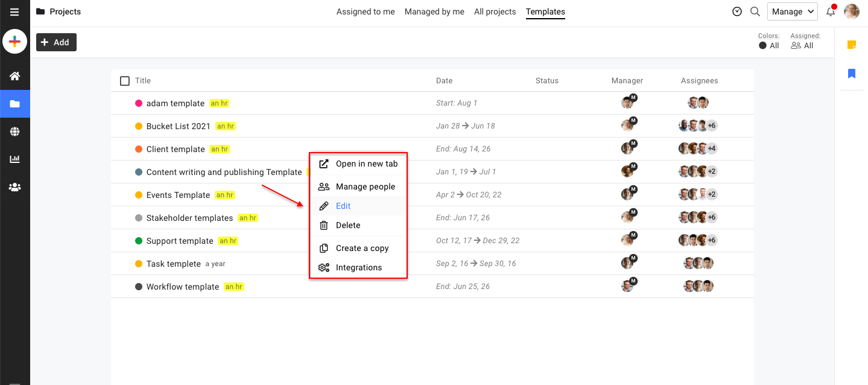Toggle the select-all checkbox beside Title
The image size is (868, 385).
(125, 81)
